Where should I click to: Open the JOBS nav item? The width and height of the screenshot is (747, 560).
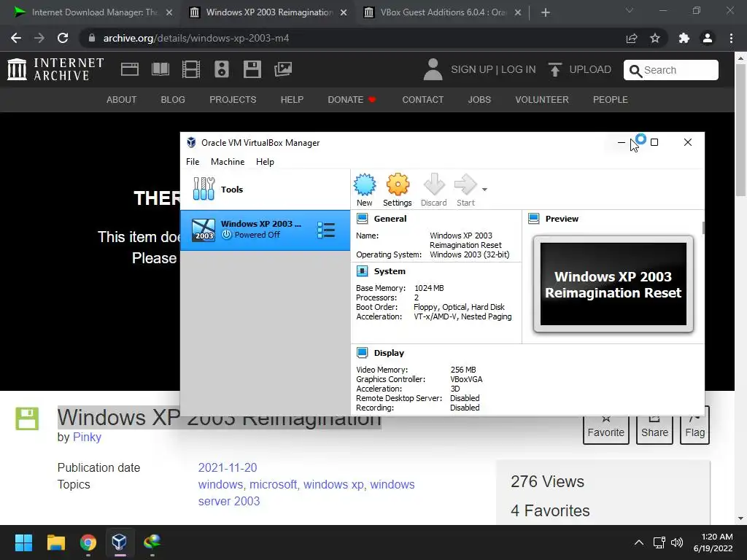coord(479,99)
